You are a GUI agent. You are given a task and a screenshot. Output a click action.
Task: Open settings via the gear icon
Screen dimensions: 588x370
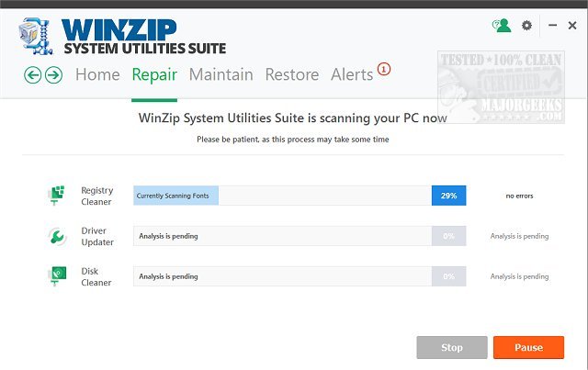tap(526, 26)
